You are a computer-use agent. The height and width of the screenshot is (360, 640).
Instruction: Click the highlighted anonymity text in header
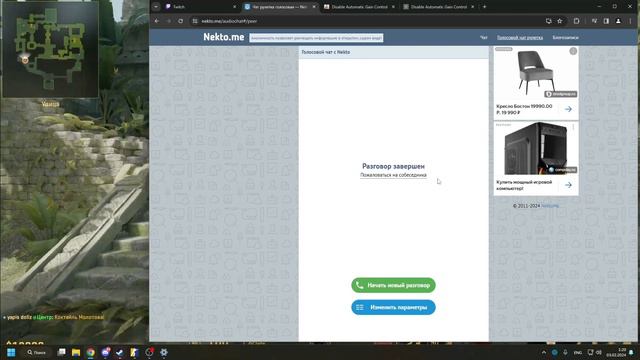click(316, 38)
